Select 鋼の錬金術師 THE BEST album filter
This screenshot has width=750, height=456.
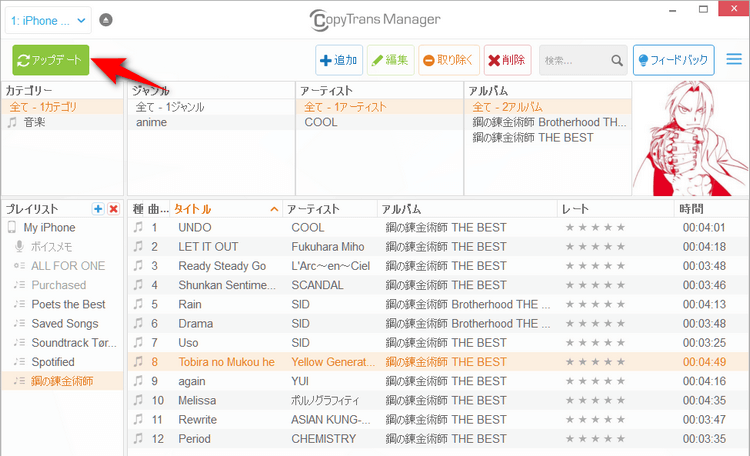tap(548, 138)
